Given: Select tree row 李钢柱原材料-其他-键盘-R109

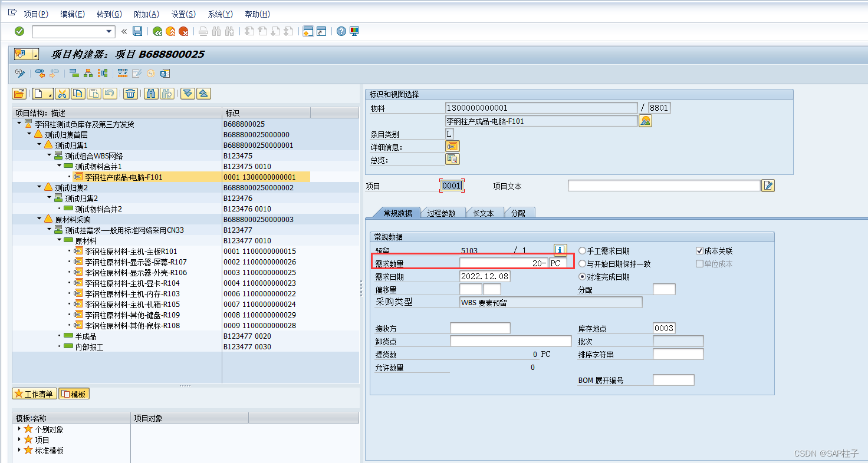Looking at the screenshot, I should 133,315.
